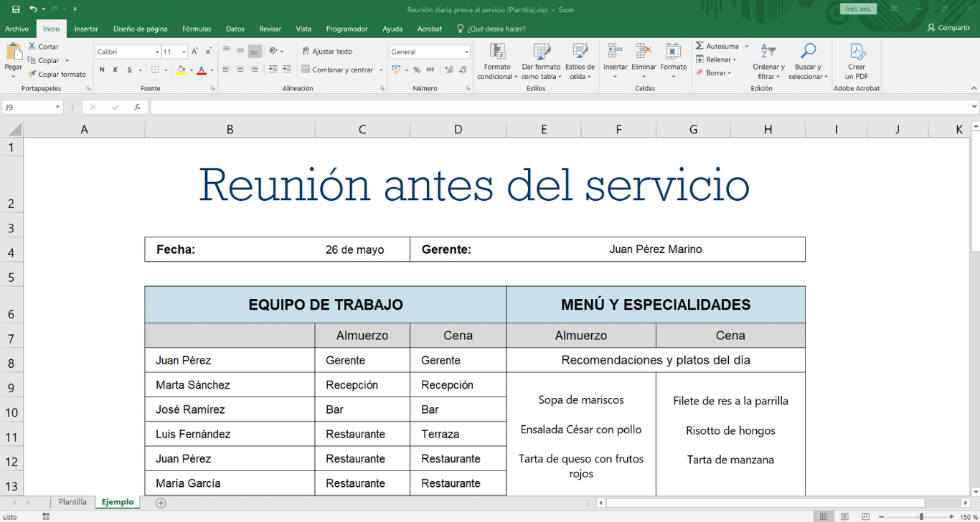
Task: Click the Format Painter brush icon
Action: tap(32, 74)
